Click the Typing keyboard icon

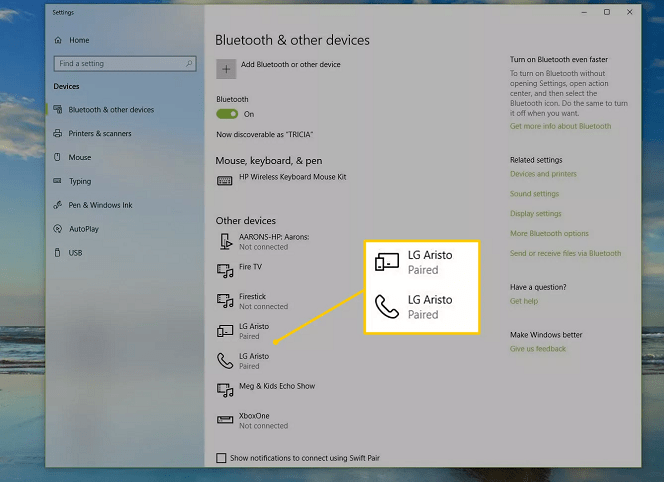pyautogui.click(x=58, y=181)
